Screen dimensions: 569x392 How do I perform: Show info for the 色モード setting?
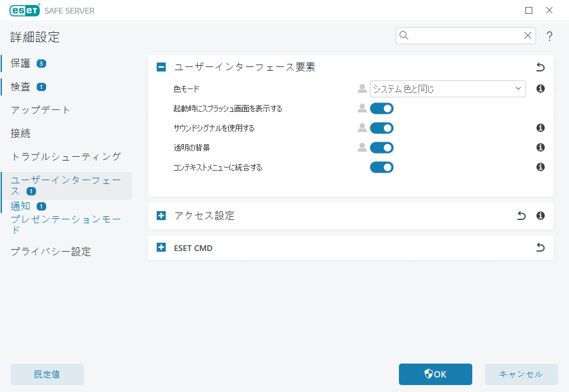(540, 89)
